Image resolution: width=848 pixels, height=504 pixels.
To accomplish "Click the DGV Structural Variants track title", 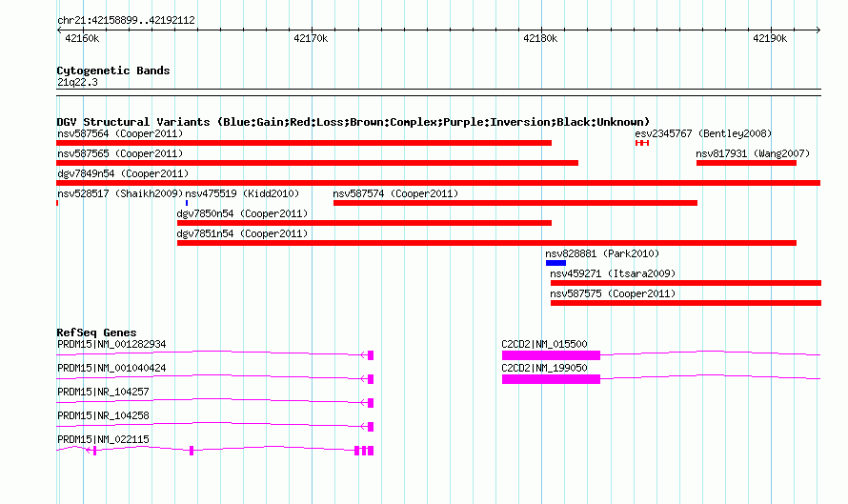I will [x=353, y=122].
